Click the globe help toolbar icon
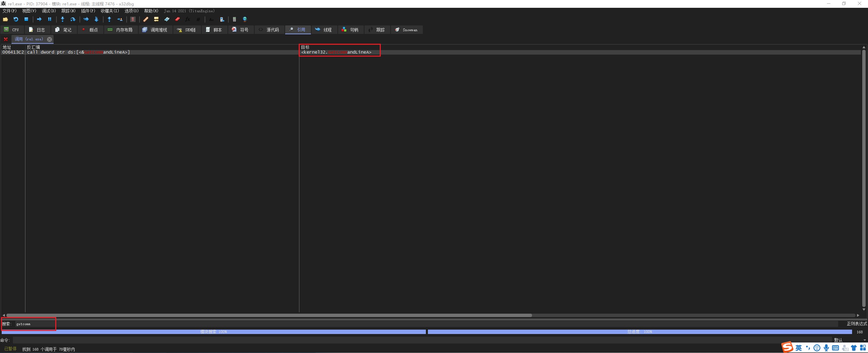Screen dimensions: 868x353 pyautogui.click(x=245, y=19)
